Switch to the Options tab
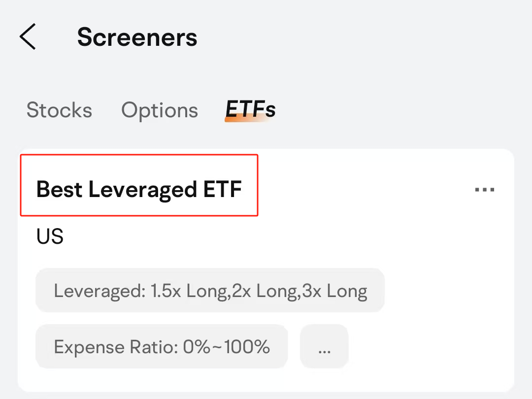 pos(159,110)
